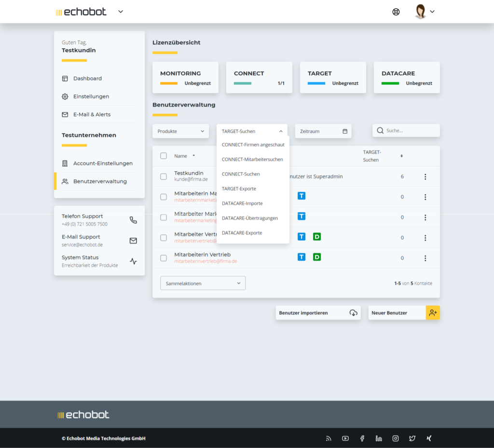Open the LinkedIn footer icon
Screen dimensions: 494x448
[x=379, y=438]
